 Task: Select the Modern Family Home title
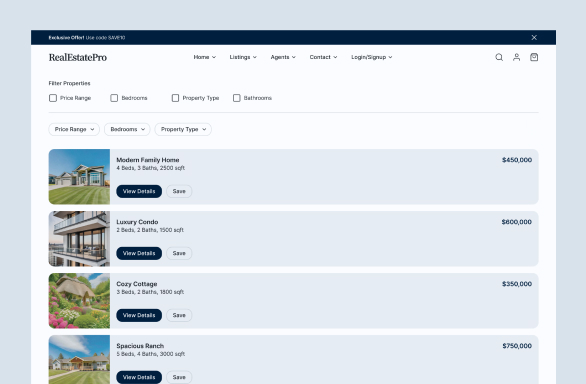click(x=148, y=160)
